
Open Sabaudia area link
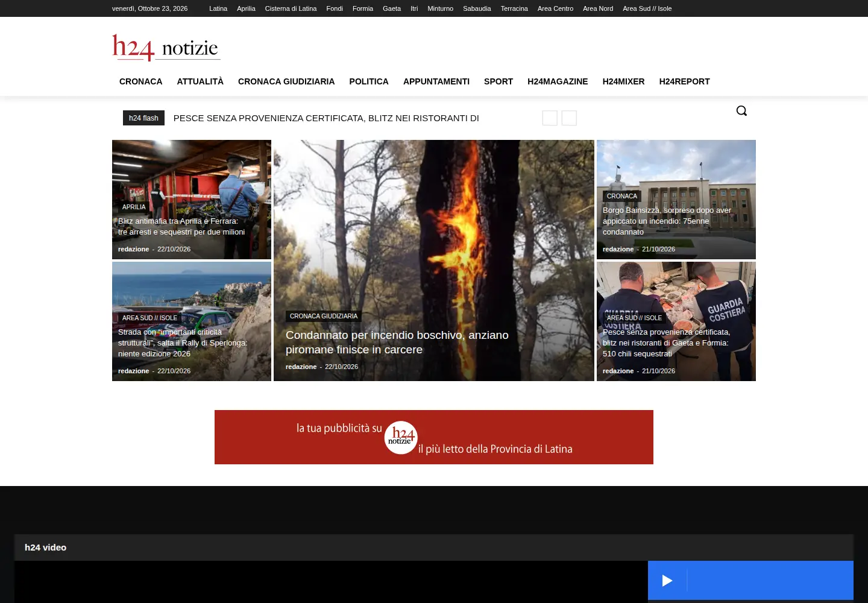point(477,8)
